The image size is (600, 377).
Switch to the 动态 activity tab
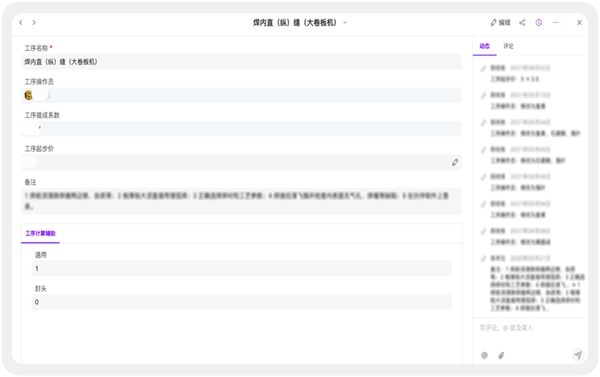[484, 46]
